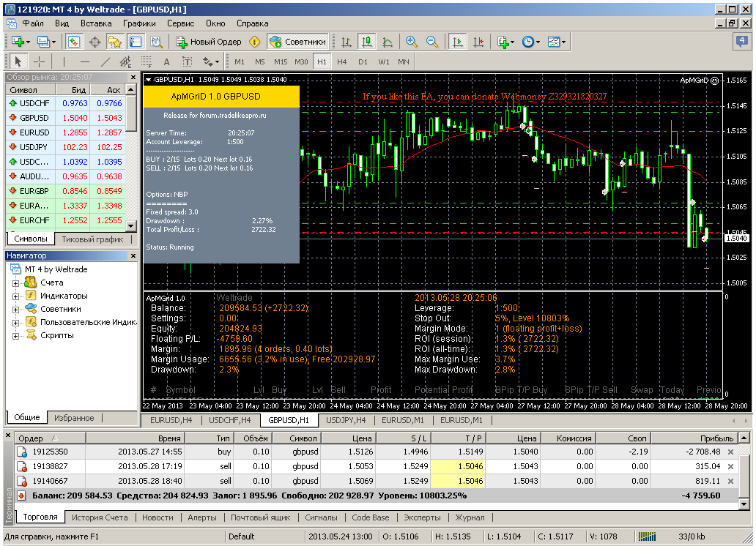This screenshot has height=546, width=756.
Task: Toggle the Data Window crosshair-circle icon
Action: point(94,42)
